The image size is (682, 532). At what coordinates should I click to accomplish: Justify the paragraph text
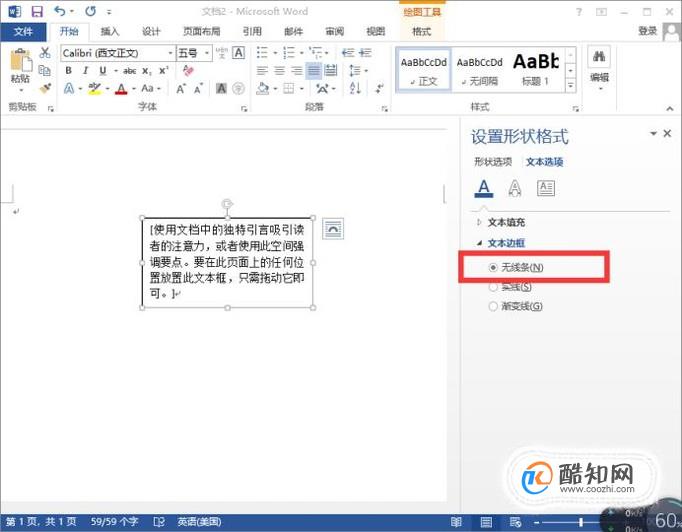[x=314, y=70]
